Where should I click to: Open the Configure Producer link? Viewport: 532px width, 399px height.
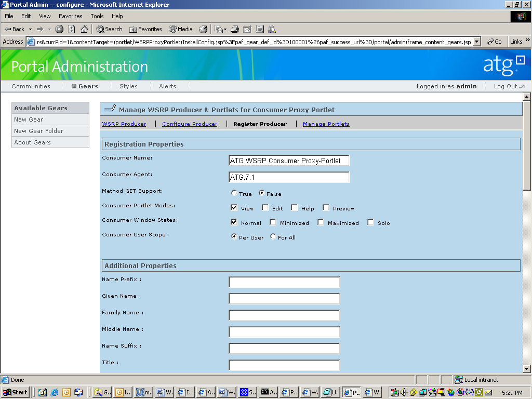click(x=190, y=124)
